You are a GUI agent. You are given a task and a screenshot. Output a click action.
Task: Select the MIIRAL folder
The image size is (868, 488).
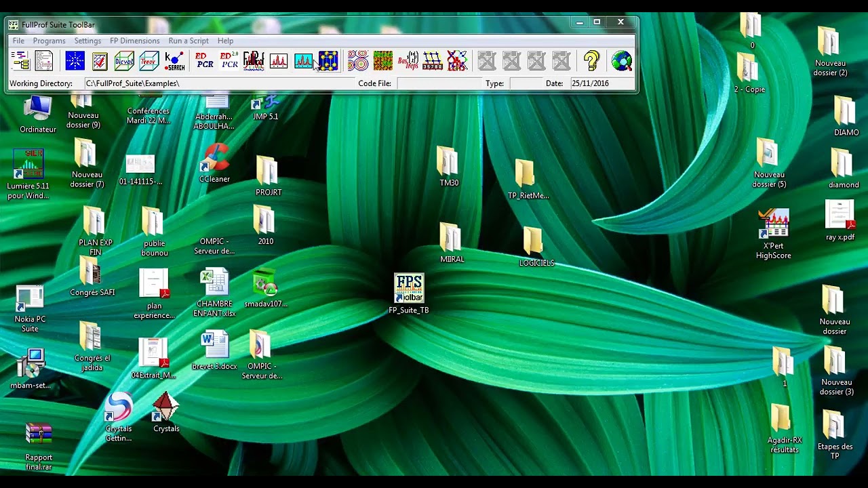[452, 243]
